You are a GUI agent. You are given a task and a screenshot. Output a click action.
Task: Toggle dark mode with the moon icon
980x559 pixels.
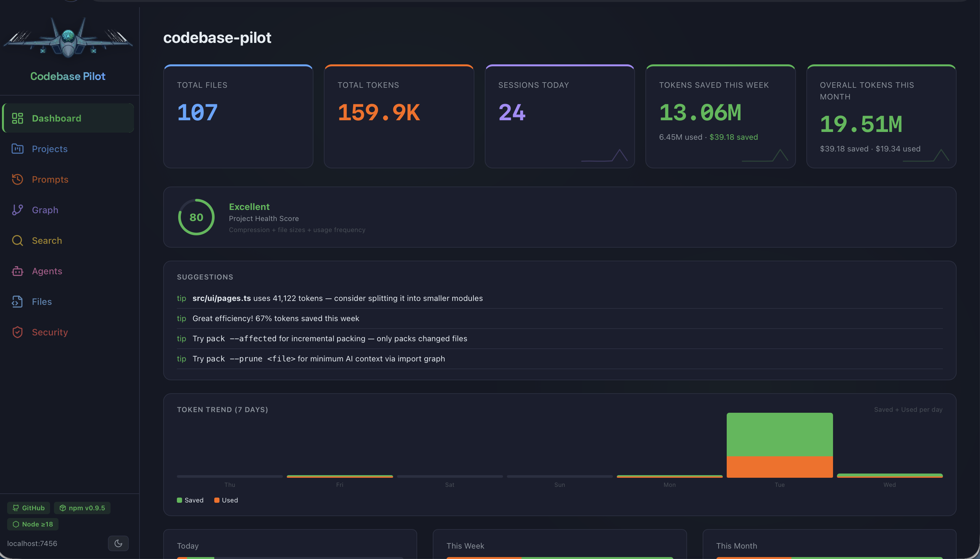click(x=118, y=543)
